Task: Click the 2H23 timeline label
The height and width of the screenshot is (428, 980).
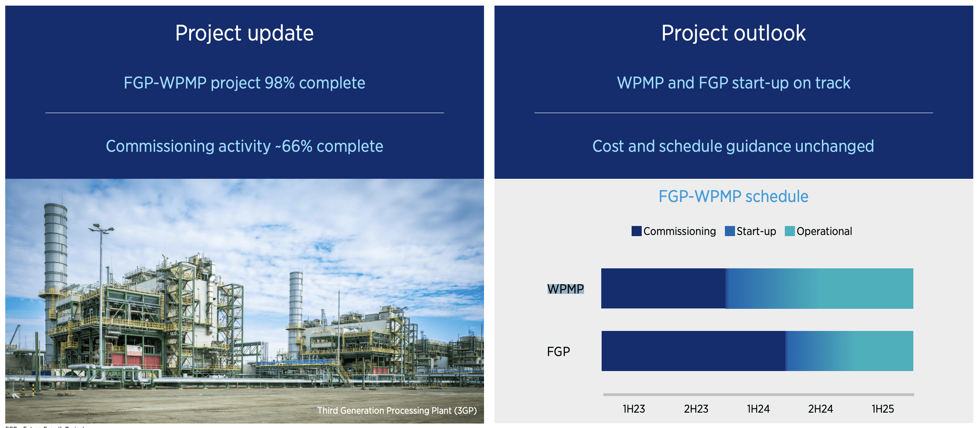Action: 696,409
